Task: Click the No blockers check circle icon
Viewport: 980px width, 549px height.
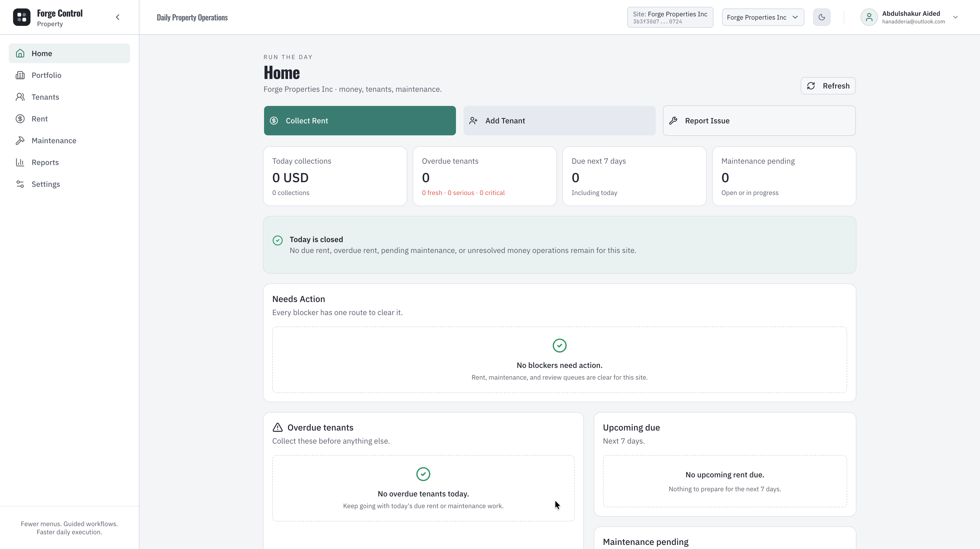Action: click(x=559, y=346)
